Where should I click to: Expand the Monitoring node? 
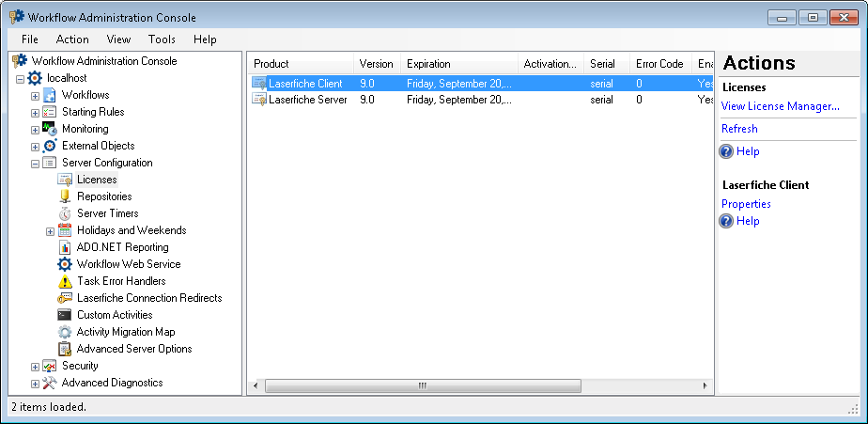tap(35, 130)
